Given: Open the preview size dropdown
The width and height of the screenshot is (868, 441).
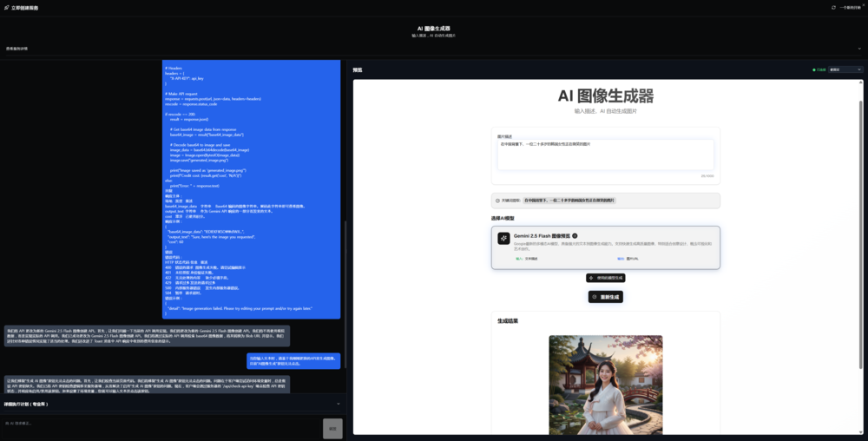Looking at the screenshot, I should 845,69.
